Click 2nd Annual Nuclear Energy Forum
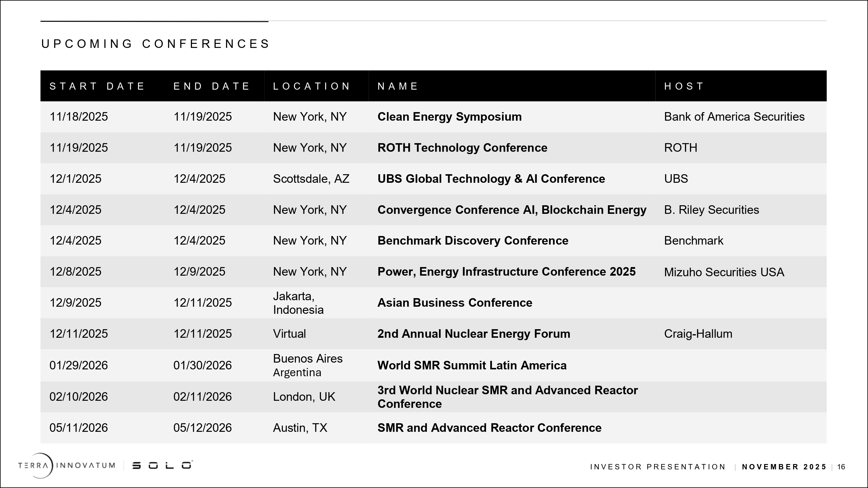This screenshot has height=488, width=868. tap(473, 333)
